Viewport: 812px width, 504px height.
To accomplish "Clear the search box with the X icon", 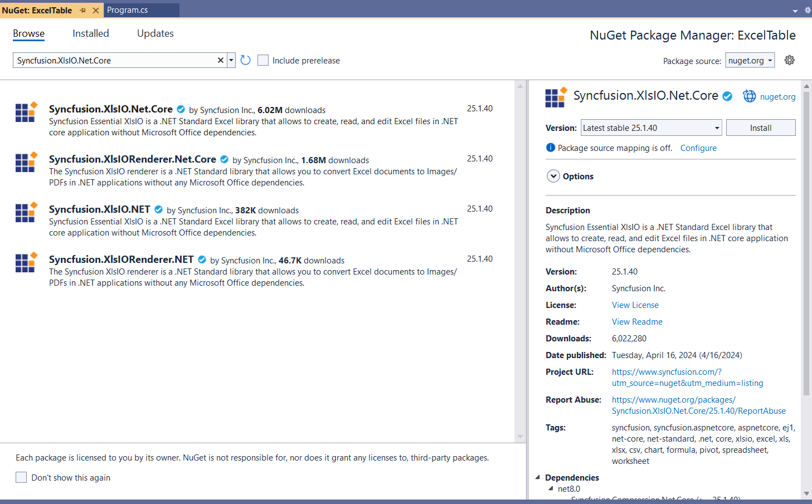I will [221, 60].
